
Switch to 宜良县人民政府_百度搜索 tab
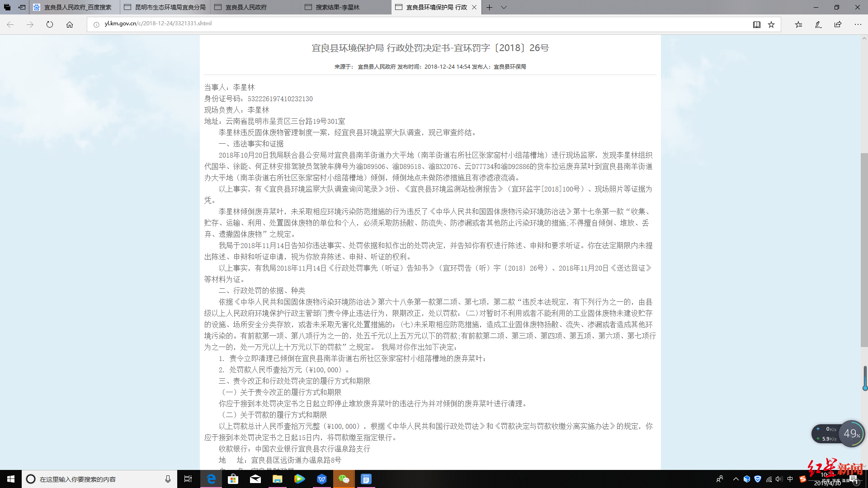(75, 7)
